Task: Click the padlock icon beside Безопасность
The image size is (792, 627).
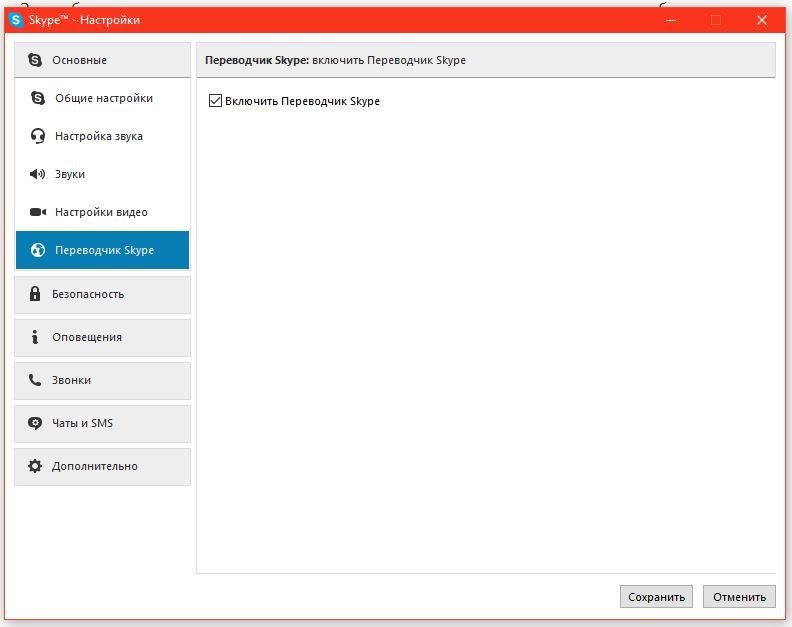Action: click(35, 294)
